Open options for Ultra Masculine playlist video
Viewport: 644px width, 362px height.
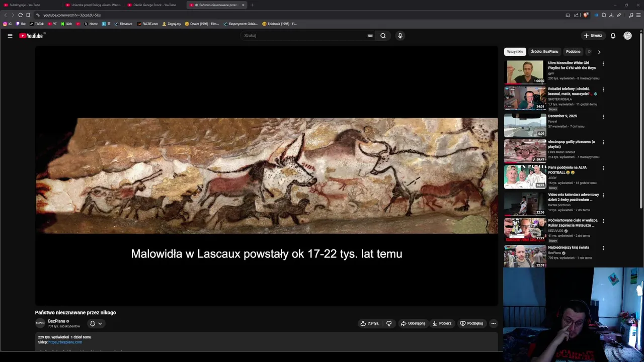tap(603, 64)
